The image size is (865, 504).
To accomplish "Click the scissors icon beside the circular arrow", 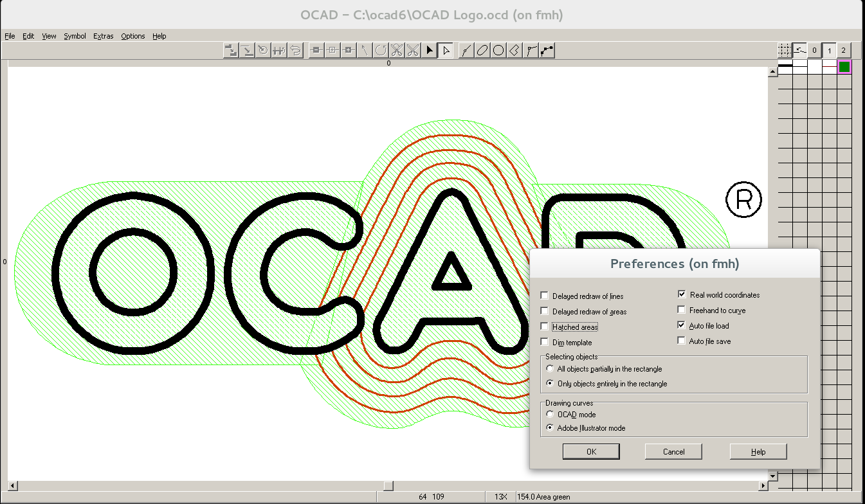I will [x=397, y=50].
